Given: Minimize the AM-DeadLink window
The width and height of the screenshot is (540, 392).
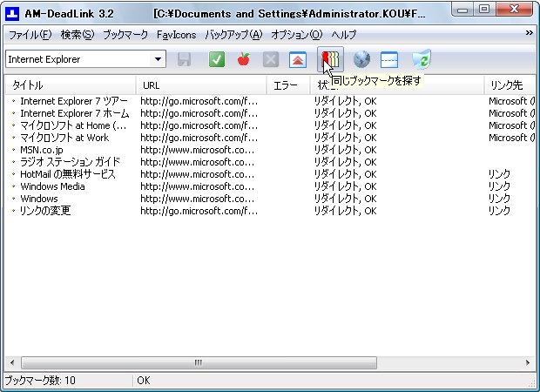Looking at the screenshot, I should tap(462, 10).
